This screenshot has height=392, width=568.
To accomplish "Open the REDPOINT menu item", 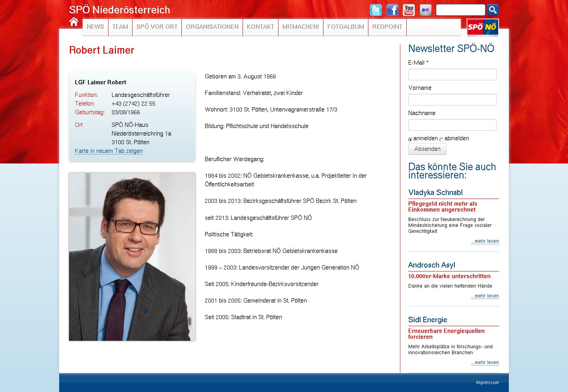I will point(387,27).
